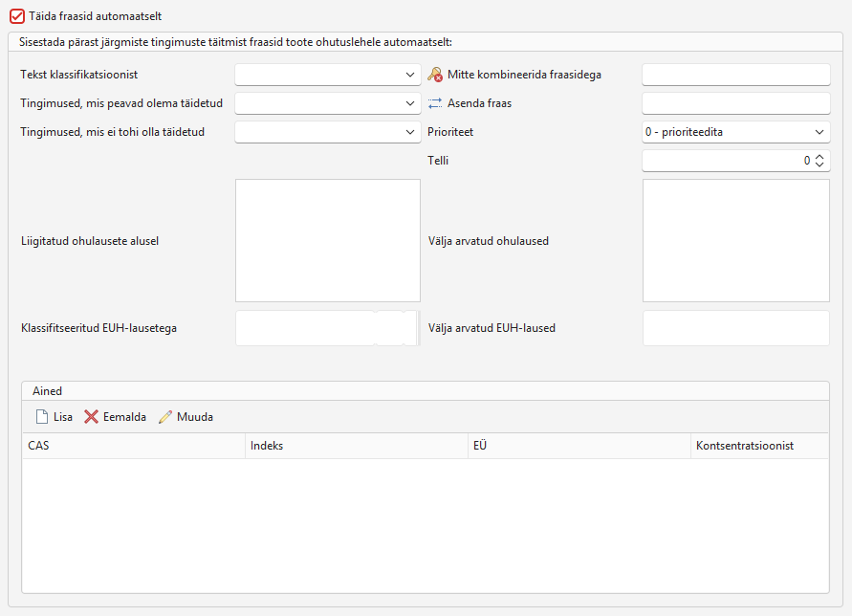Expand Tingimused, mis peavad olema täidetud dropdown
The width and height of the screenshot is (852, 616).
(328, 103)
